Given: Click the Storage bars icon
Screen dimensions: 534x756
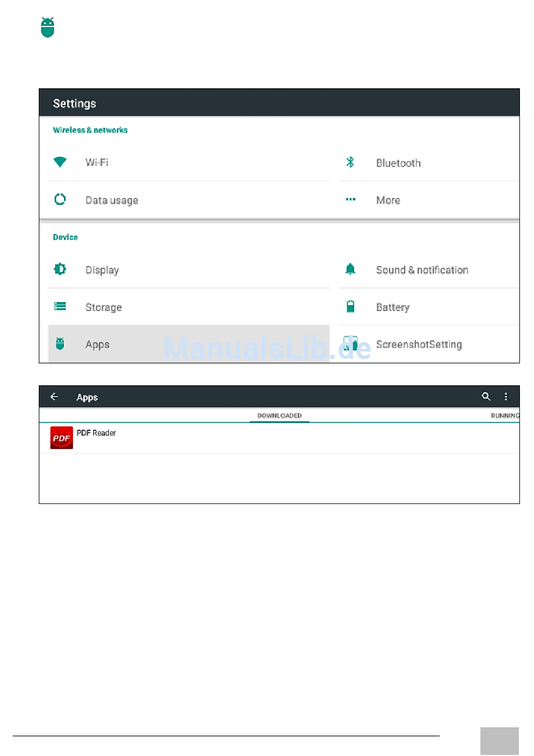Looking at the screenshot, I should pos(60,307).
